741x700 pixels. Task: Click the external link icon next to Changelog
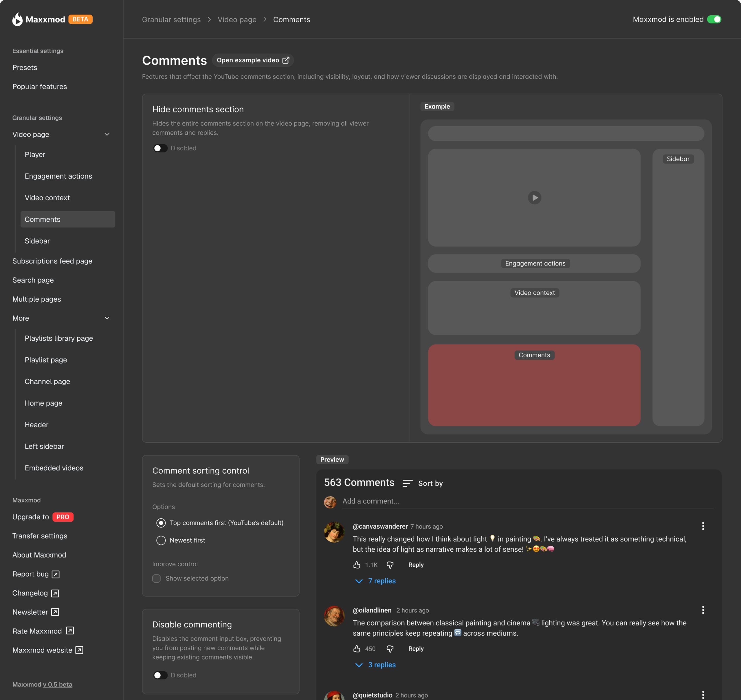55,593
